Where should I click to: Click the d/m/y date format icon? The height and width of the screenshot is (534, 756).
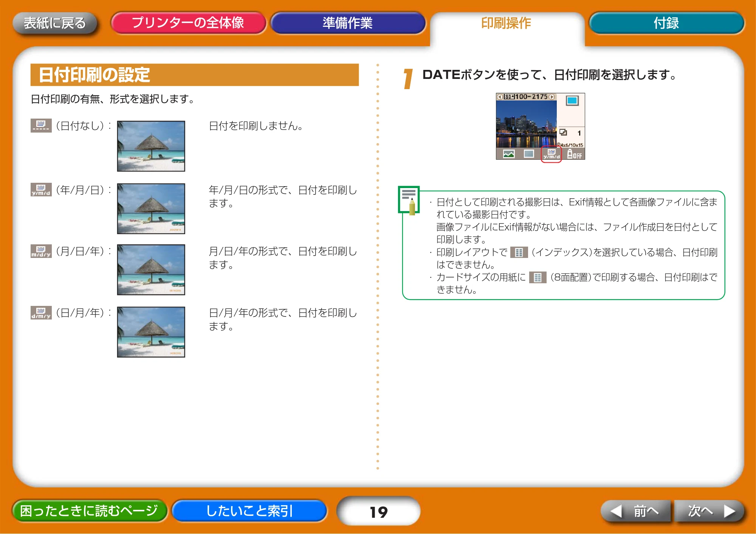click(x=41, y=313)
